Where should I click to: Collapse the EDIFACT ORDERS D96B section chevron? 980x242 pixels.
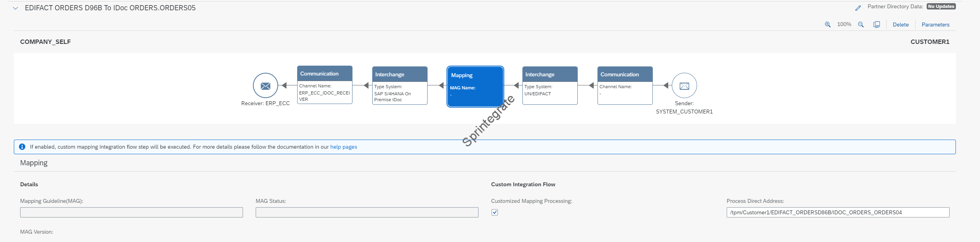tap(15, 8)
